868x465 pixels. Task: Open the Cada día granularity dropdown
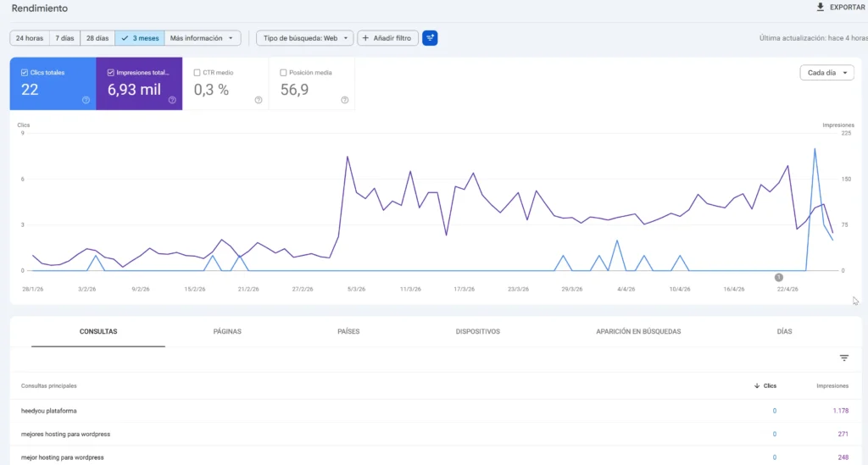pos(826,73)
